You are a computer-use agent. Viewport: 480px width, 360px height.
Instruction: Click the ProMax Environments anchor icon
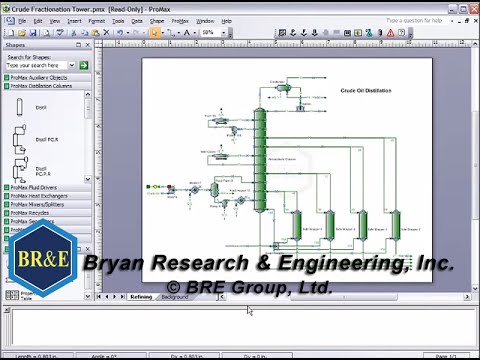coord(293,33)
